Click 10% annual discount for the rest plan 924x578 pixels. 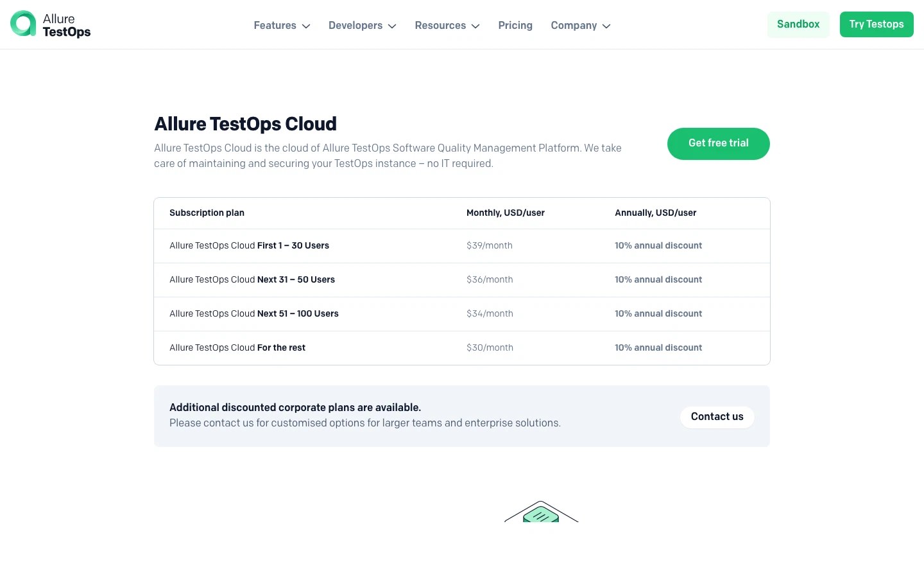[658, 348]
